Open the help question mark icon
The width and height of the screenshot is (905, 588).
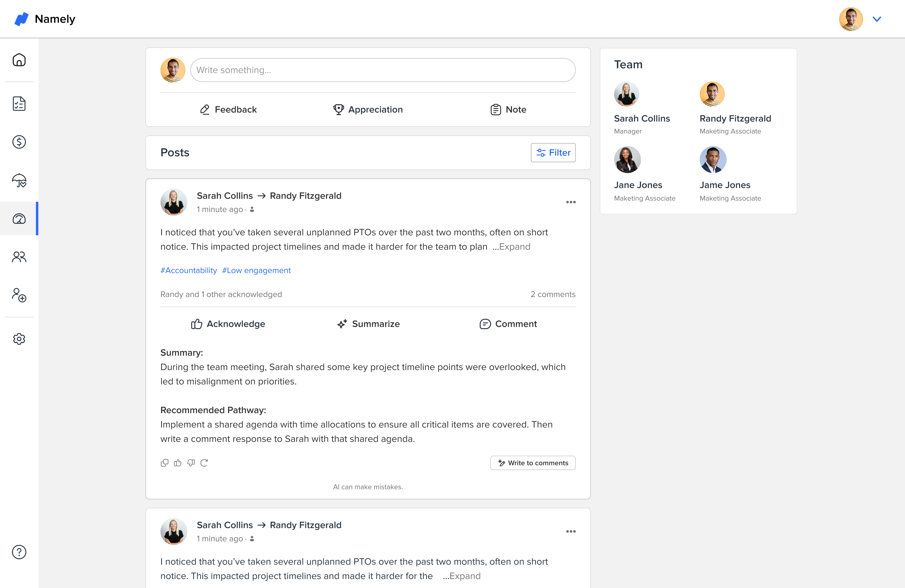tap(19, 552)
